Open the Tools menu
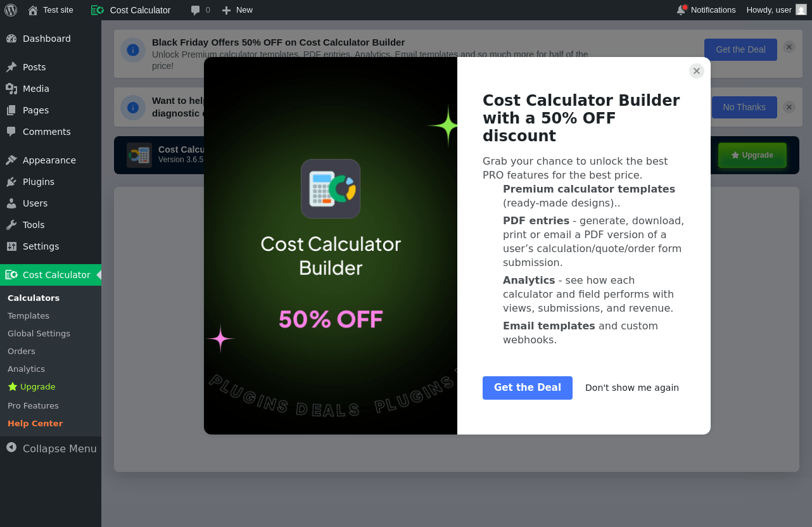This screenshot has height=527, width=812. [51, 225]
